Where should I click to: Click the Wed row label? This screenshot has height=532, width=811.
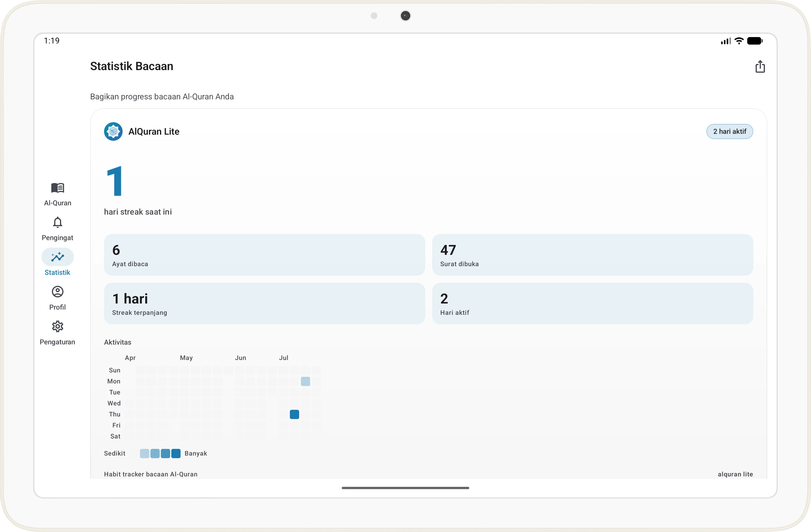[114, 403]
